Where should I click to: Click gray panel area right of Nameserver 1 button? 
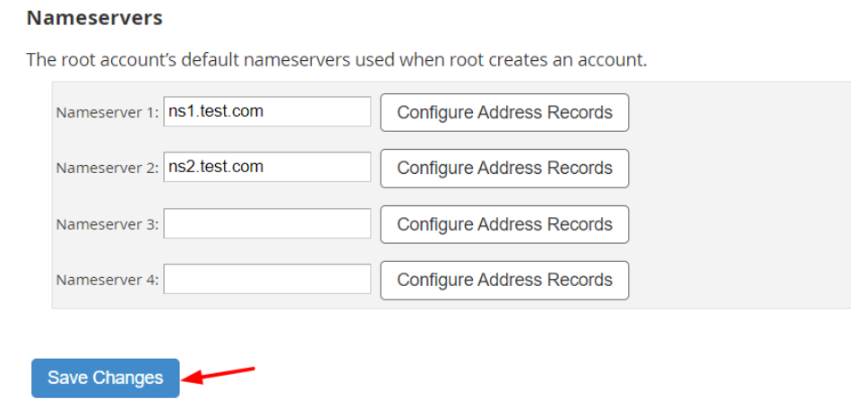[739, 112]
